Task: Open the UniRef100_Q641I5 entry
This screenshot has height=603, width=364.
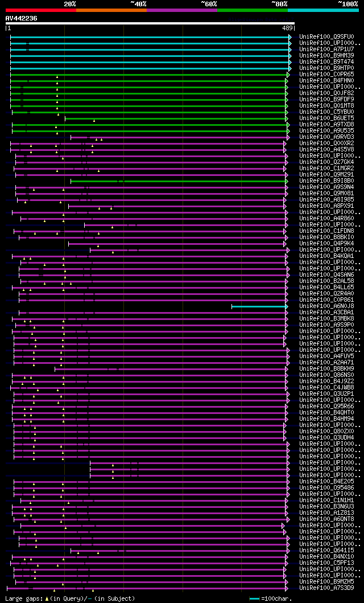Action: 327,550
